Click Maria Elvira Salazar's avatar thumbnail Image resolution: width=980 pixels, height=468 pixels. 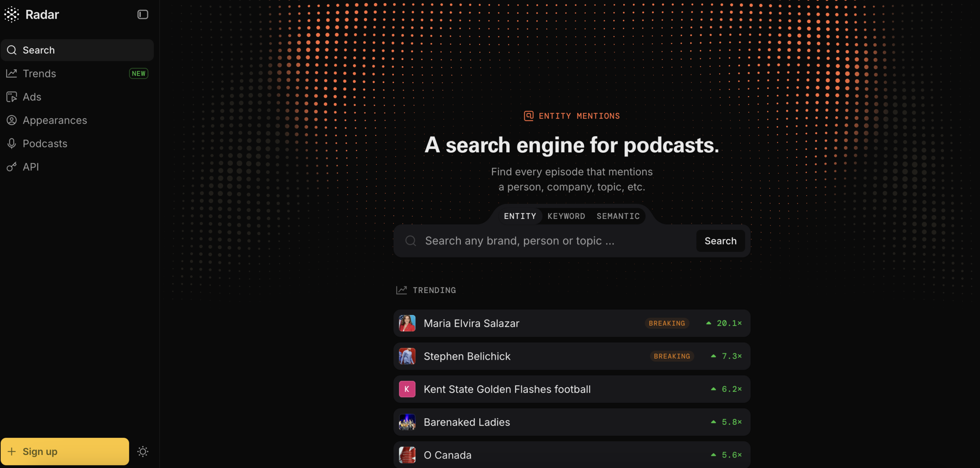click(x=407, y=323)
